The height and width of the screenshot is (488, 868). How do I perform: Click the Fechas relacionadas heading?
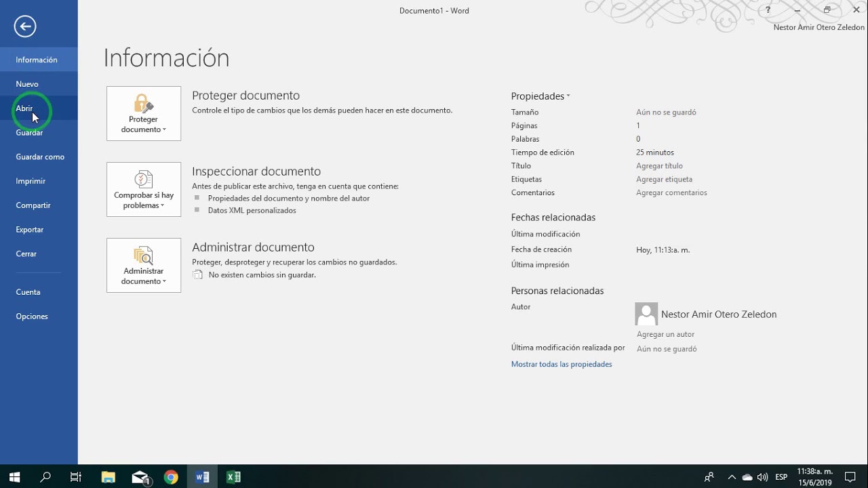553,218
